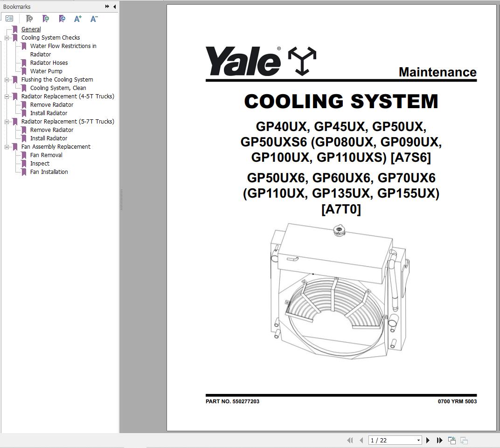Click the add new bookmark icon

[46, 19]
